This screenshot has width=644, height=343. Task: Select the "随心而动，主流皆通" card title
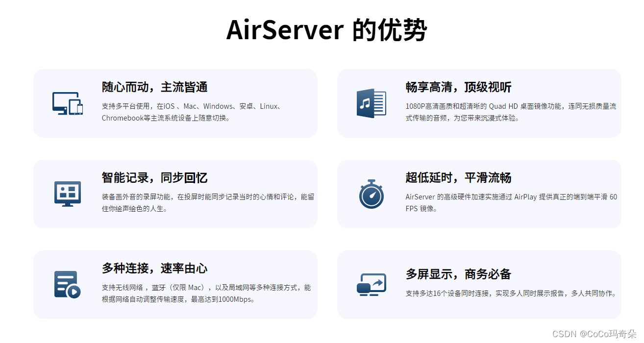(155, 87)
